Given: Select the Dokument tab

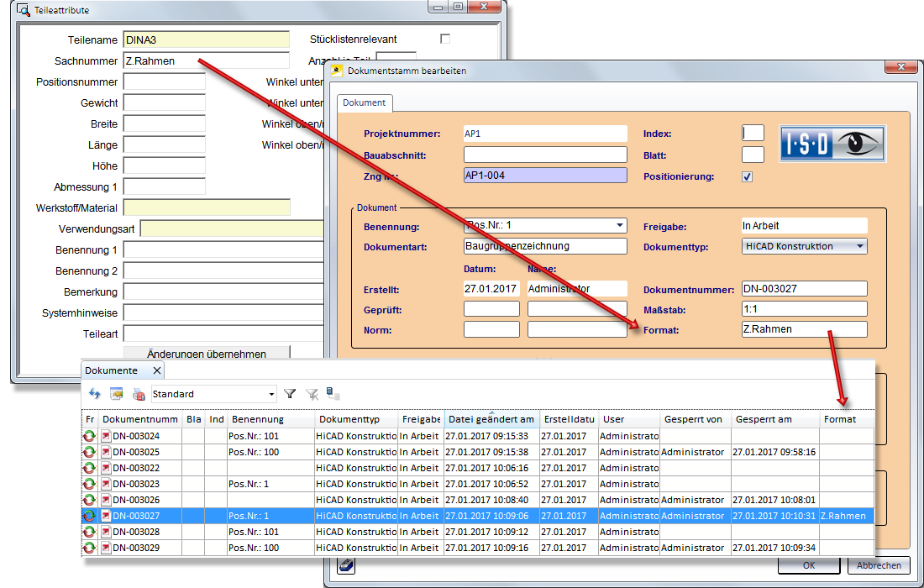Looking at the screenshot, I should point(365,102).
